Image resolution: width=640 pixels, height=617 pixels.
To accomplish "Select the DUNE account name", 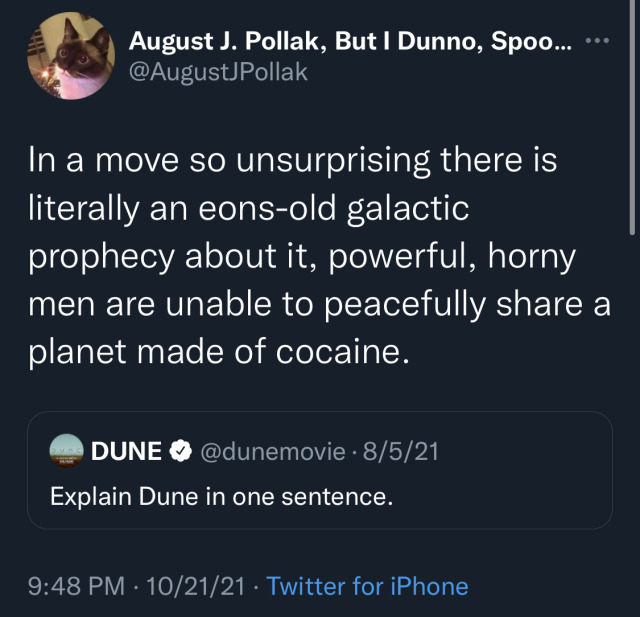I will (x=126, y=452).
